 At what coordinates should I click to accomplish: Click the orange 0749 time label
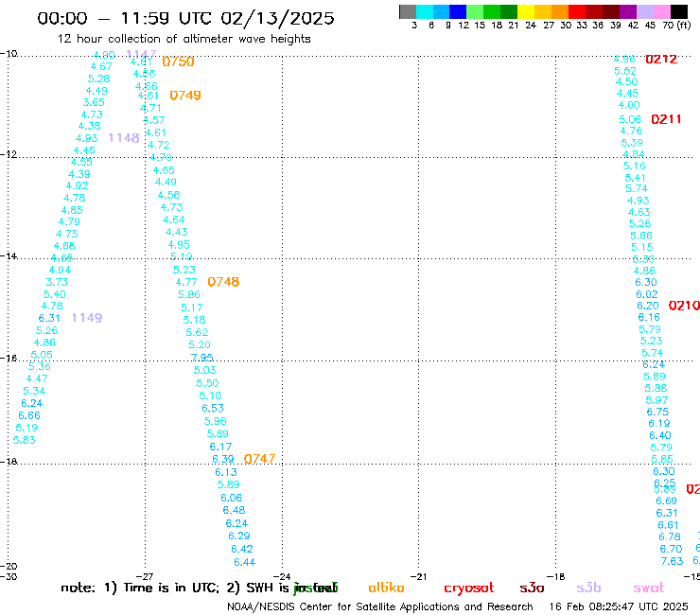185,96
